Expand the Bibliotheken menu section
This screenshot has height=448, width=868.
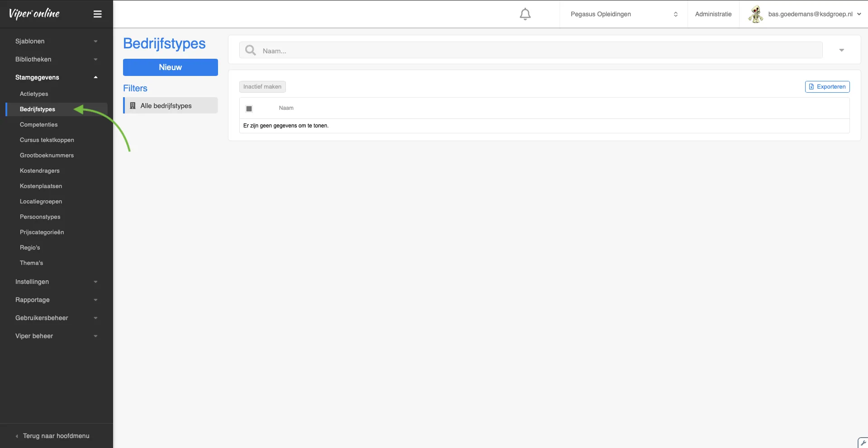57,59
